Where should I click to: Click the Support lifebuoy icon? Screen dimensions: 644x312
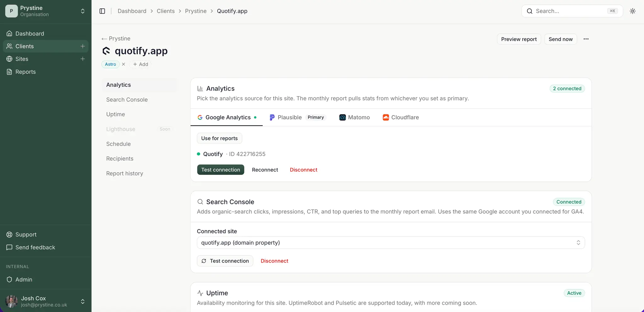click(9, 235)
